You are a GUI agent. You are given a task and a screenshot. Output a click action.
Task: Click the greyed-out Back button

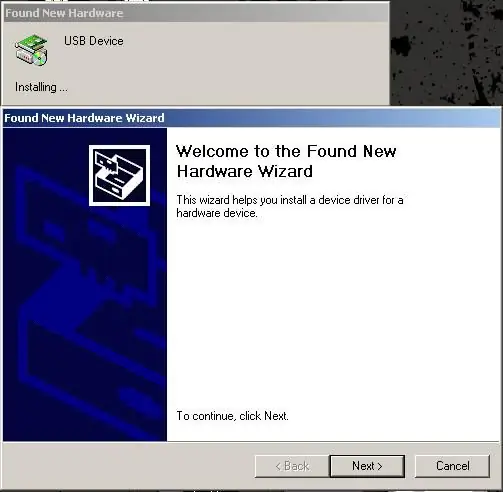(292, 466)
